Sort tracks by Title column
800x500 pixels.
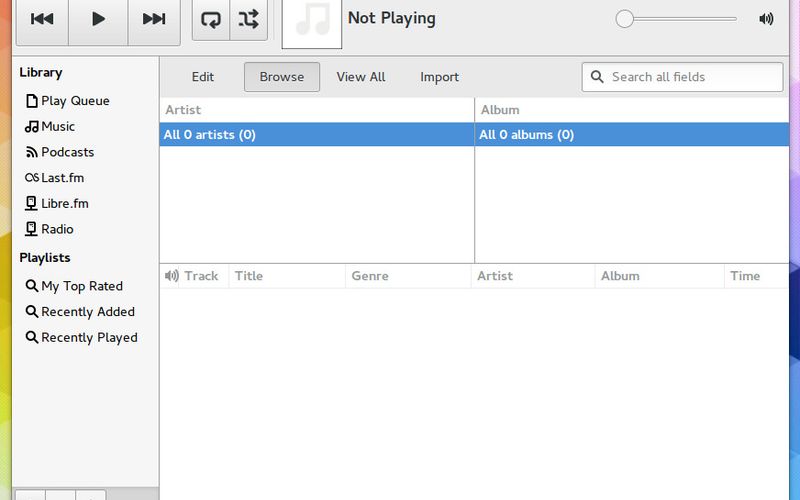287,276
